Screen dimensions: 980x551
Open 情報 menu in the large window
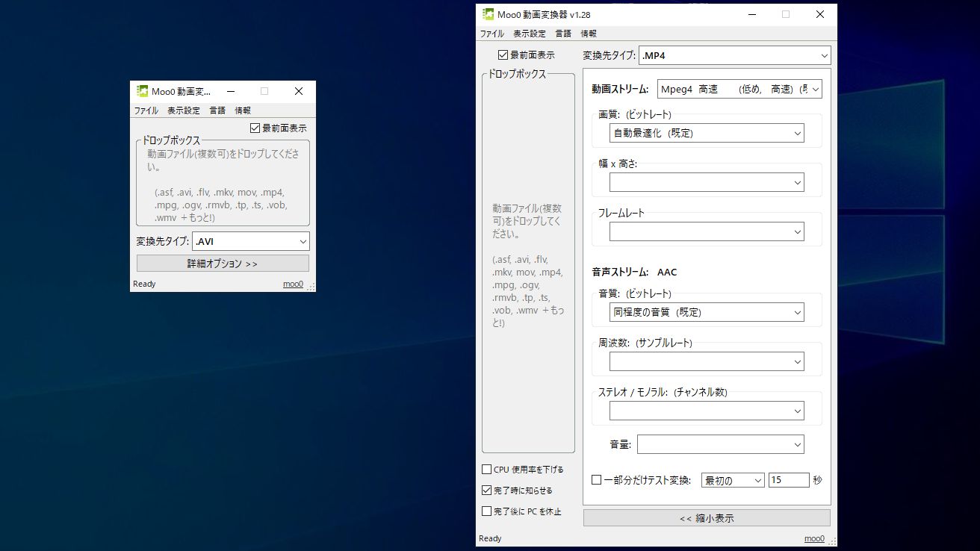pos(589,34)
